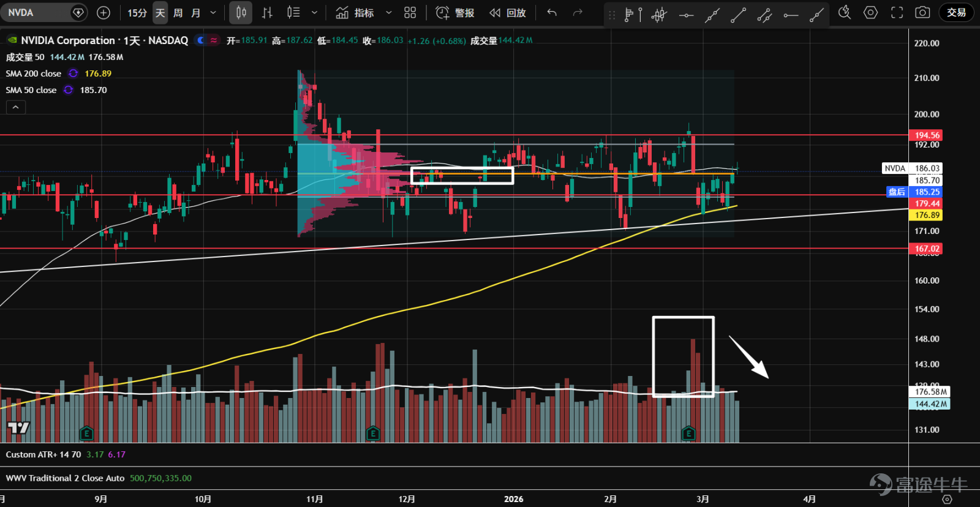Select the anchored volume profile tool

click(x=633, y=15)
